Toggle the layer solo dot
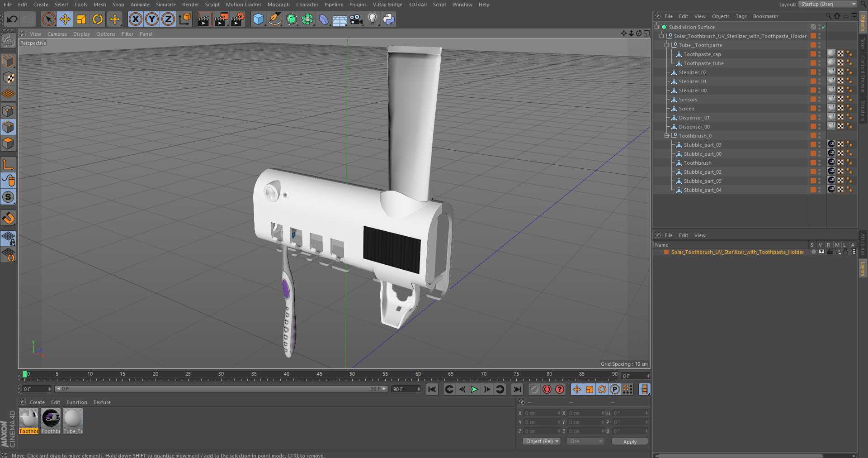 point(813,252)
